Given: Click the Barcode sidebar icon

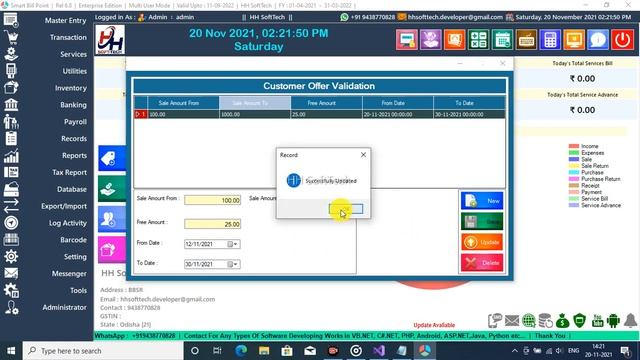Looking at the screenshot, I should click(11, 240).
